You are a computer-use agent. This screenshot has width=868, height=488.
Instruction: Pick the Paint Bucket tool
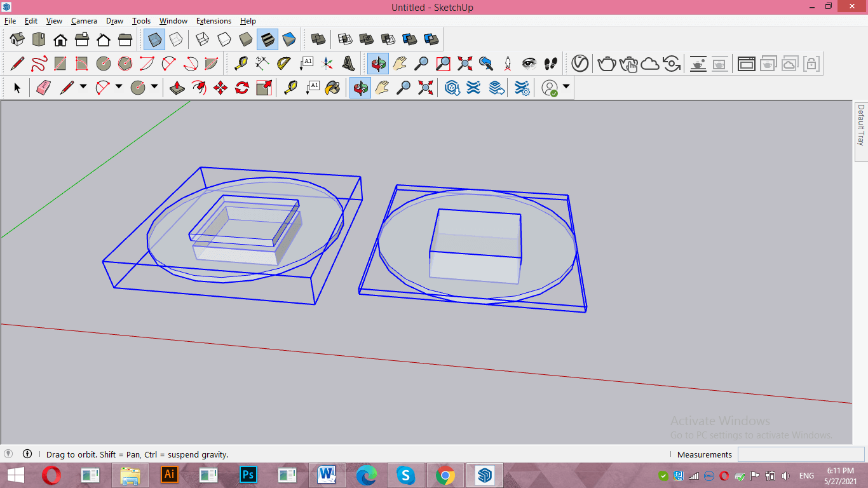pyautogui.click(x=332, y=88)
